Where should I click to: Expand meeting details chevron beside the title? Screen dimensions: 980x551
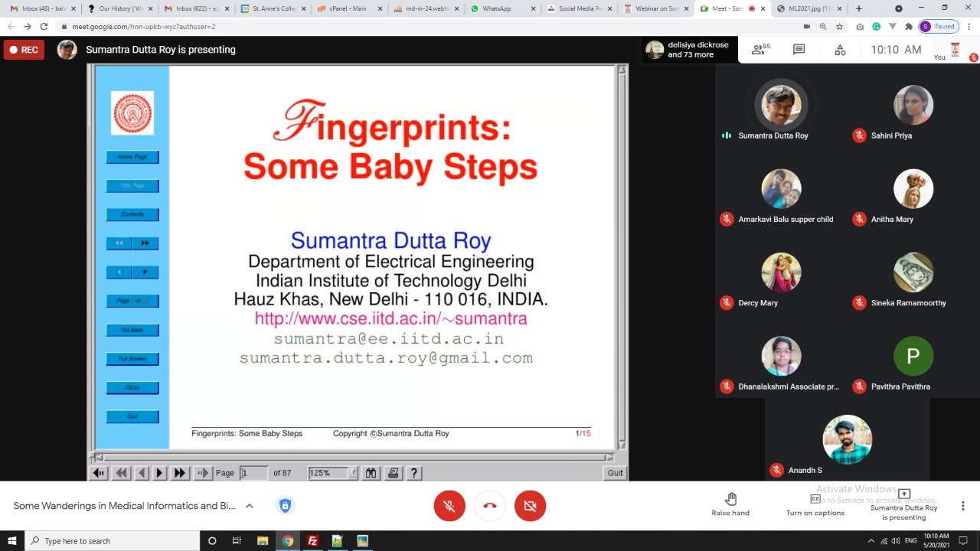249,506
